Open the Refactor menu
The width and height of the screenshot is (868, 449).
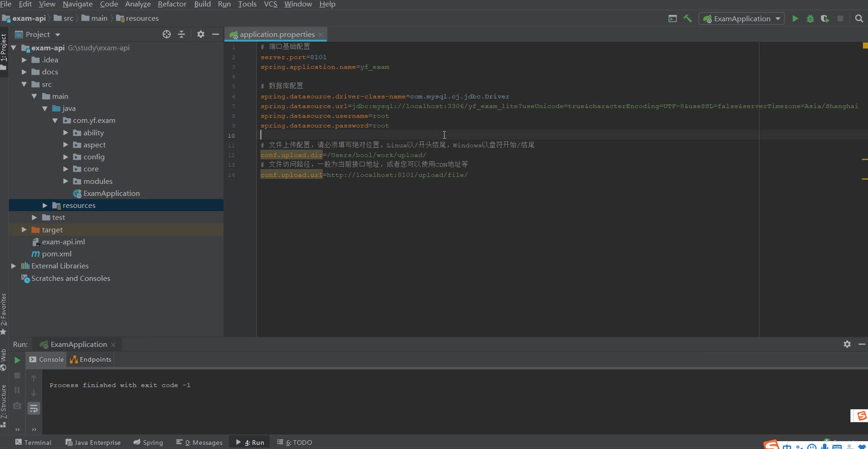coord(172,4)
